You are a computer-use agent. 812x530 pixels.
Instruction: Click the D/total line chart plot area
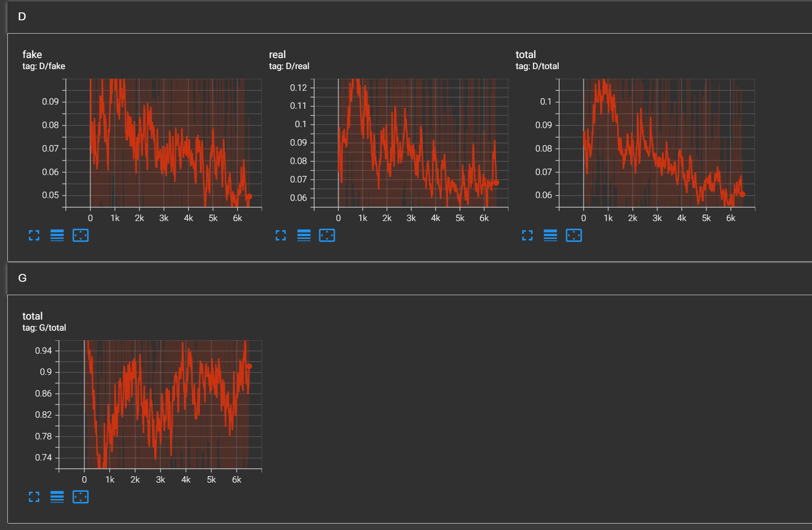(x=657, y=143)
